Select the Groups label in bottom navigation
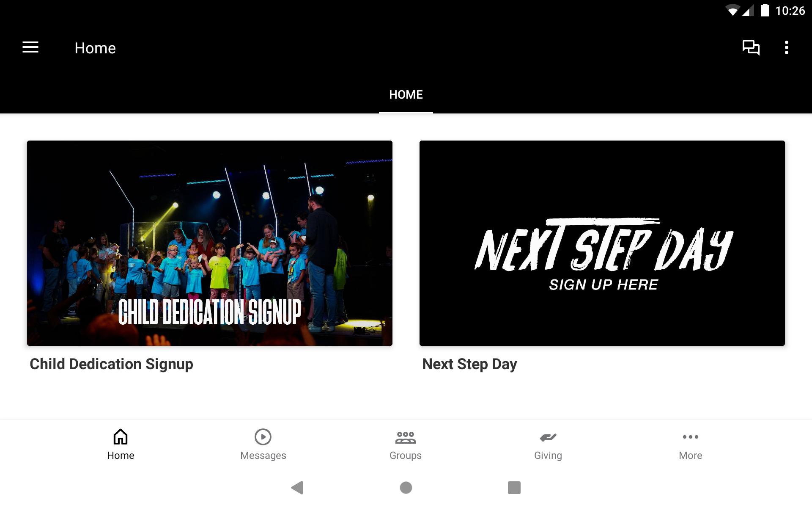Screen dimensions: 812x508 tap(406, 456)
